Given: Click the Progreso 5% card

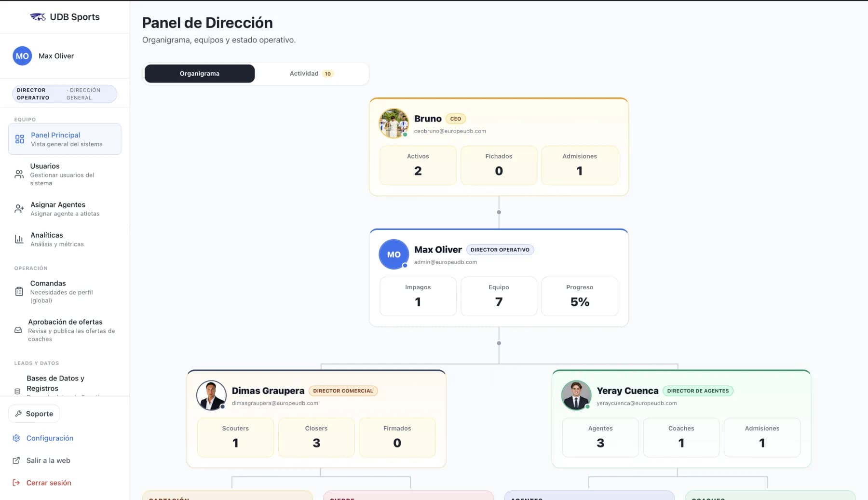Looking at the screenshot, I should [x=580, y=297].
